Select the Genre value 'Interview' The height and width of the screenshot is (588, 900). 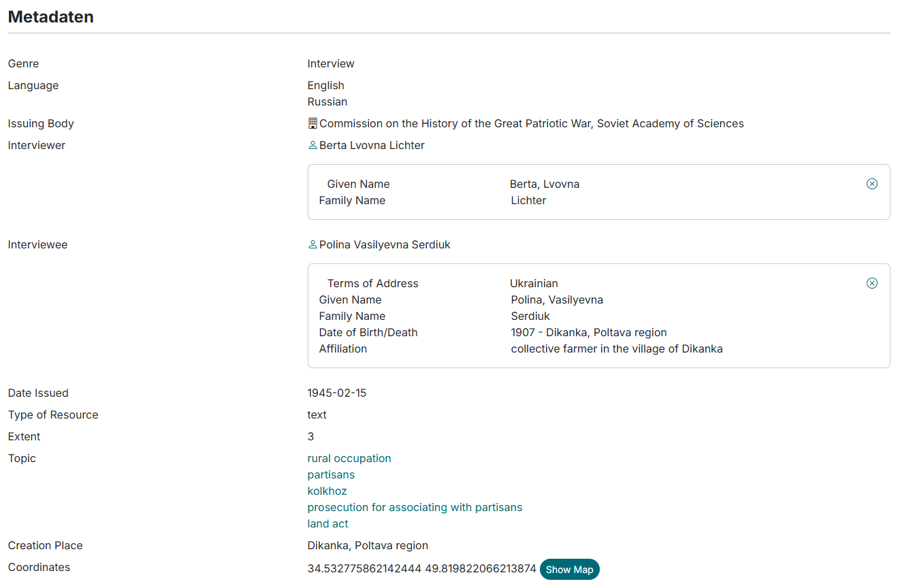pos(331,63)
